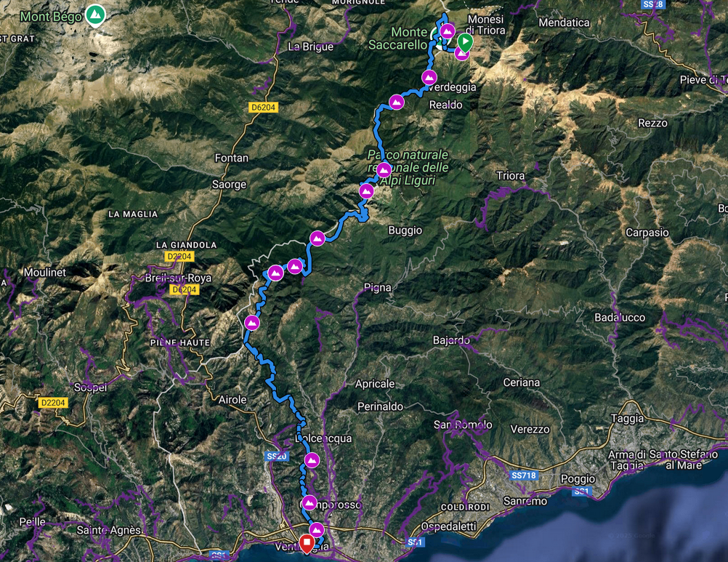Image resolution: width=728 pixels, height=562 pixels.
Task: Click the red finish marker at Ventimiglia
Action: coord(307,542)
